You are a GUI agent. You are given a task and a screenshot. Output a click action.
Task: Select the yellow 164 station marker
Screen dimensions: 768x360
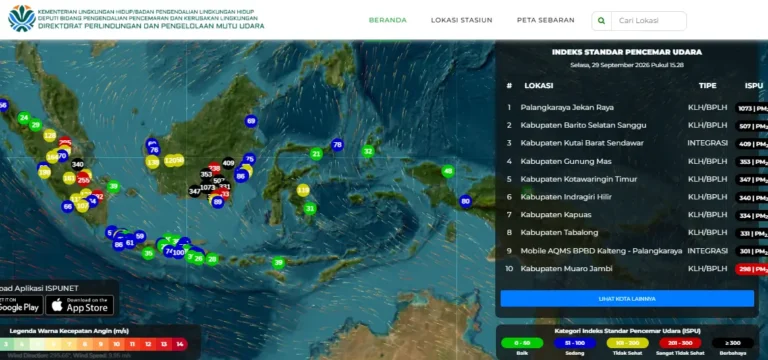click(x=52, y=157)
